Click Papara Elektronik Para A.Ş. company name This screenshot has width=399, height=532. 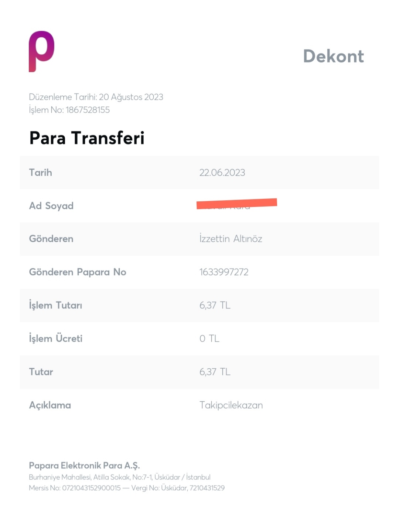pyautogui.click(x=85, y=465)
